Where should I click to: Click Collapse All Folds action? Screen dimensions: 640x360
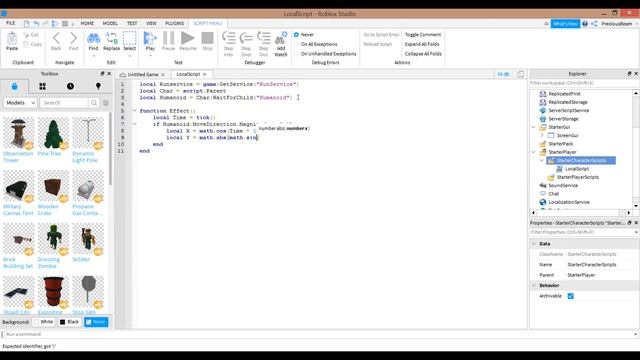(x=423, y=53)
